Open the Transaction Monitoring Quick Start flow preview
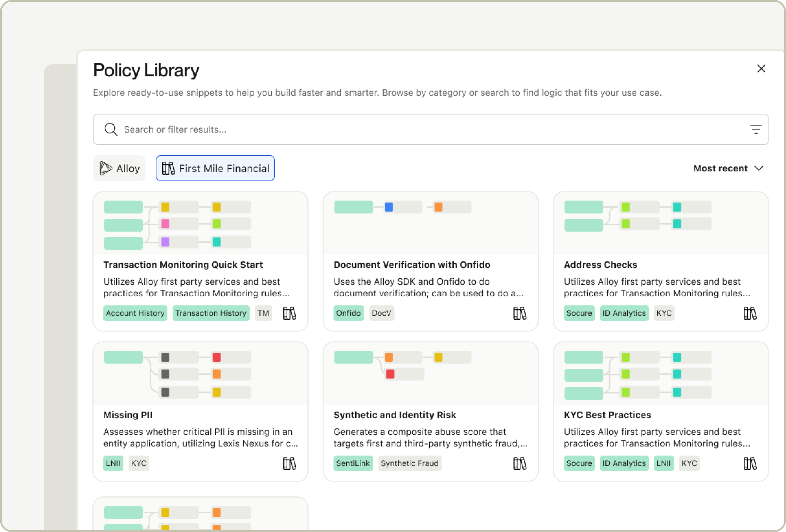This screenshot has width=786, height=532. click(x=200, y=224)
